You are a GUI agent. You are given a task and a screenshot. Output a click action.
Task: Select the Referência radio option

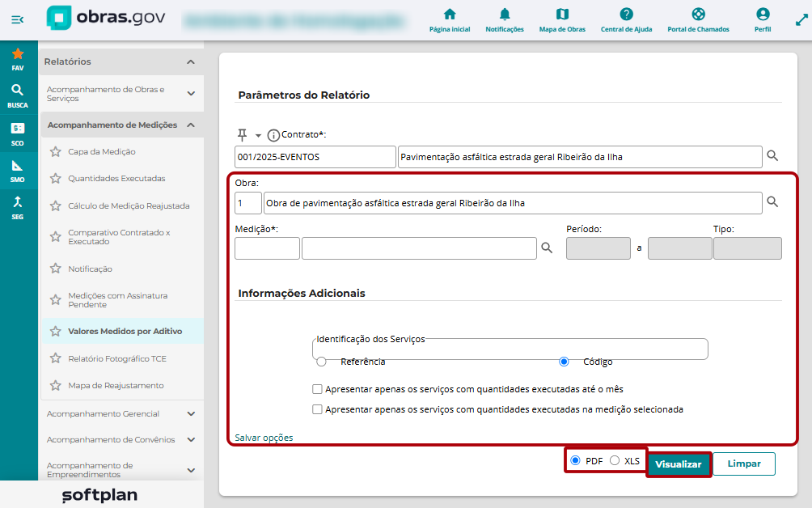pyautogui.click(x=321, y=362)
